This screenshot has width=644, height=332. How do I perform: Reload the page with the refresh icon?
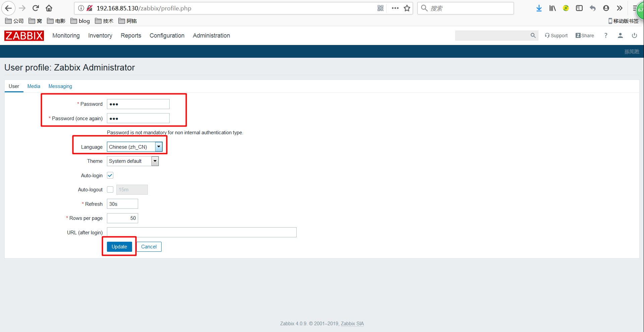point(35,8)
